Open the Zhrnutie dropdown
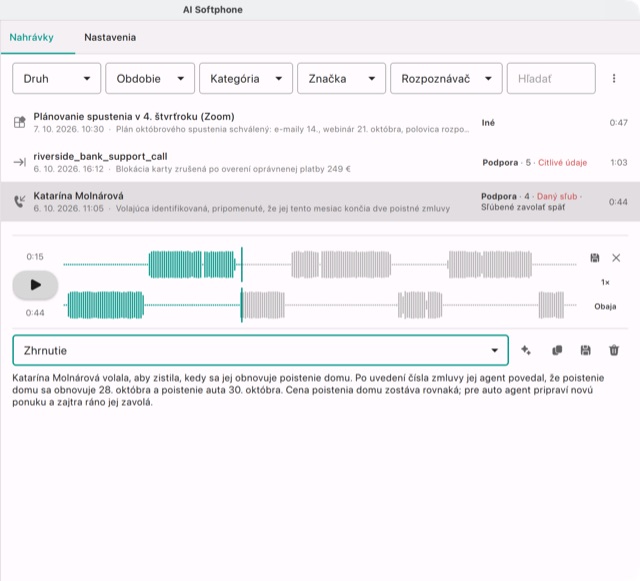Image resolution: width=640 pixels, height=581 pixels. 260,350
